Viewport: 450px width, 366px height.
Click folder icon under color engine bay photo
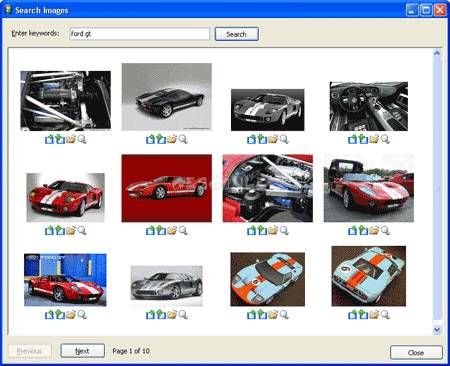(x=273, y=230)
